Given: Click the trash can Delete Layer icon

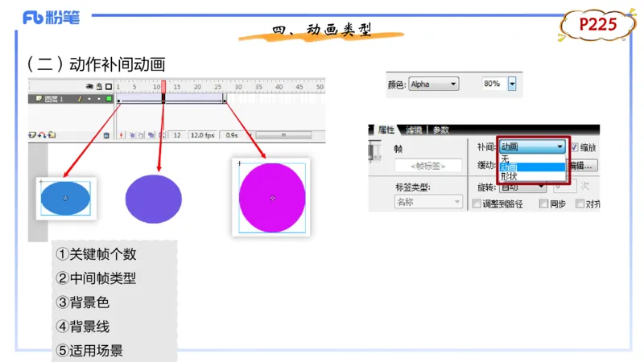Looking at the screenshot, I should (x=106, y=135).
